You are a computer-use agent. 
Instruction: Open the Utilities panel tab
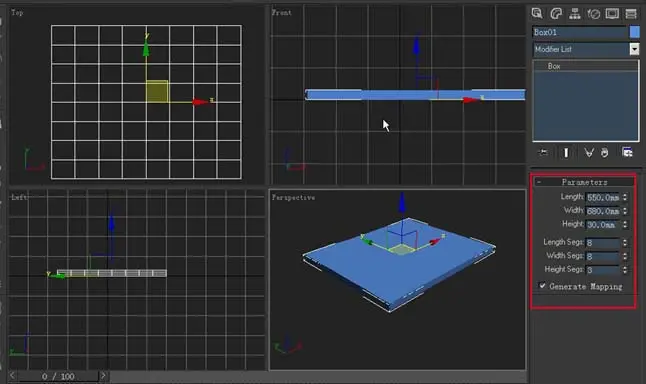631,13
